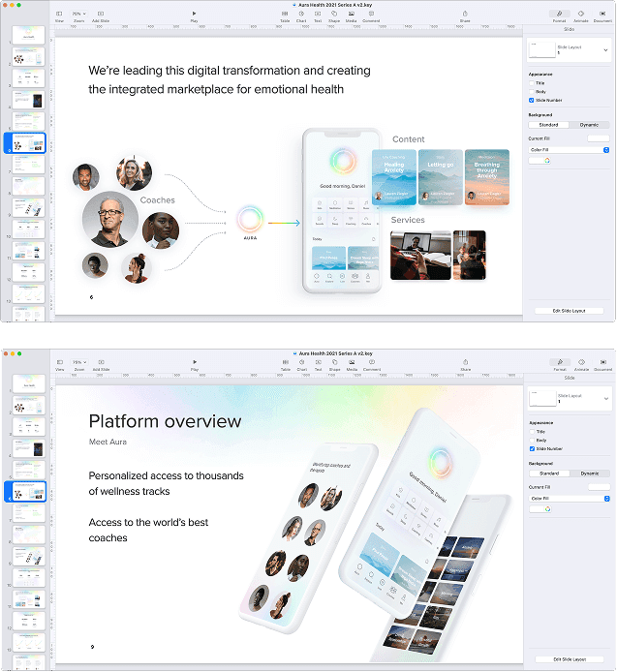Open the Zoom percentage dropdown in the bottom window

click(x=79, y=362)
